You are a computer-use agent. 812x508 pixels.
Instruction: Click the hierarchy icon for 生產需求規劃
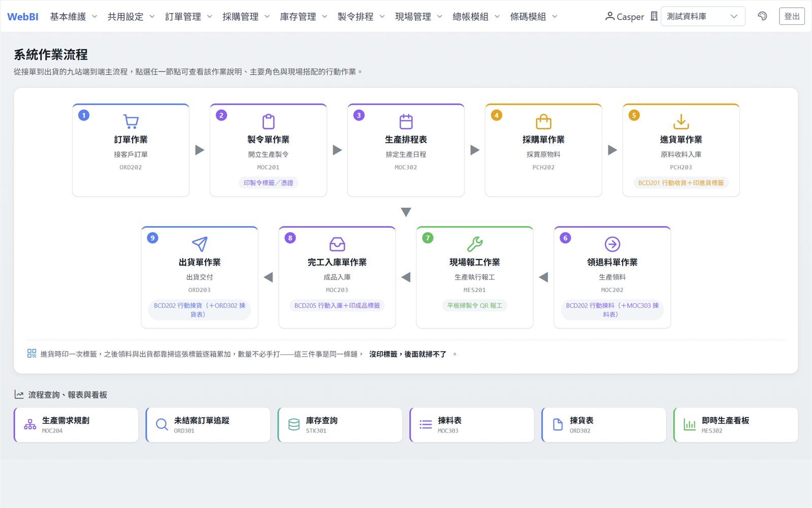tap(30, 425)
